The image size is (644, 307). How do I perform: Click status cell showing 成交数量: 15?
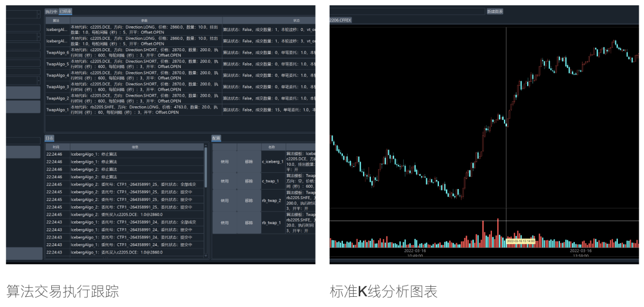269,110
